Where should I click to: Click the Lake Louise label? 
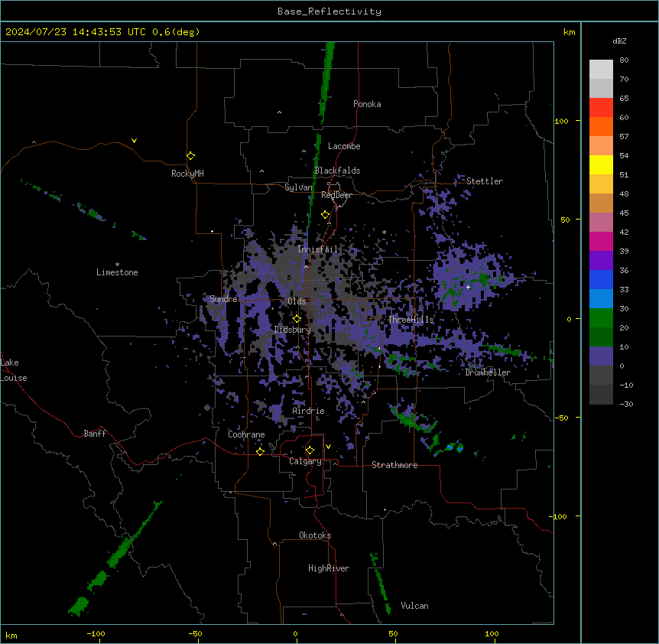click(14, 370)
